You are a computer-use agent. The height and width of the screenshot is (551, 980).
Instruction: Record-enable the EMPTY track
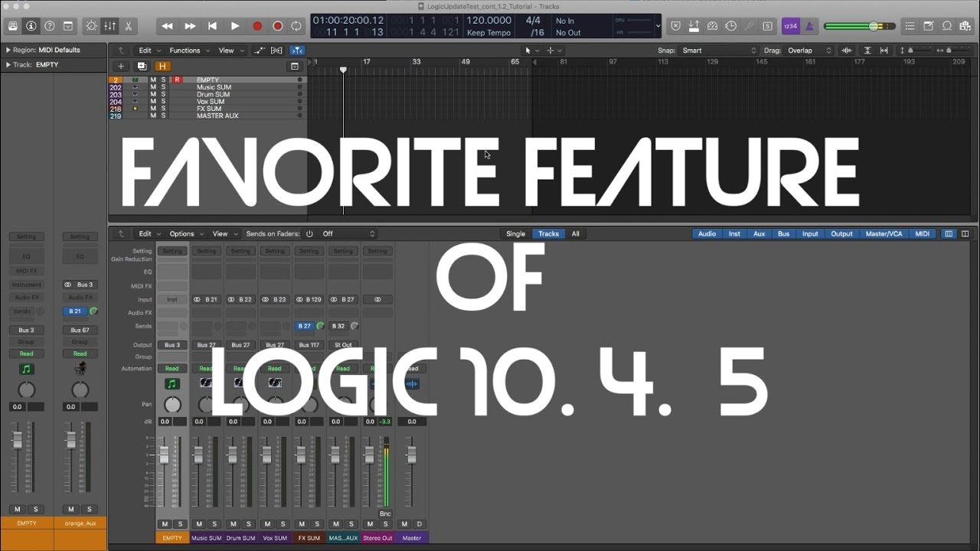(x=177, y=80)
